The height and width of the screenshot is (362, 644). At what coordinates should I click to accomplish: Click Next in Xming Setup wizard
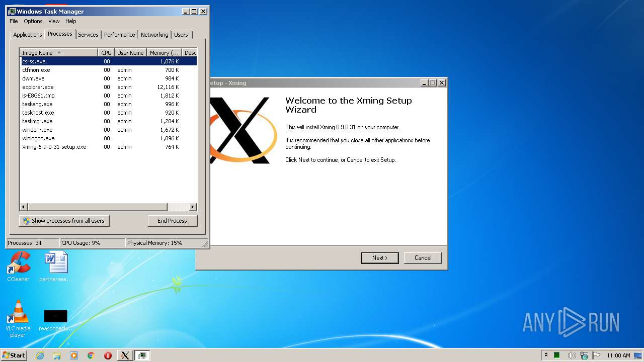coord(380,258)
